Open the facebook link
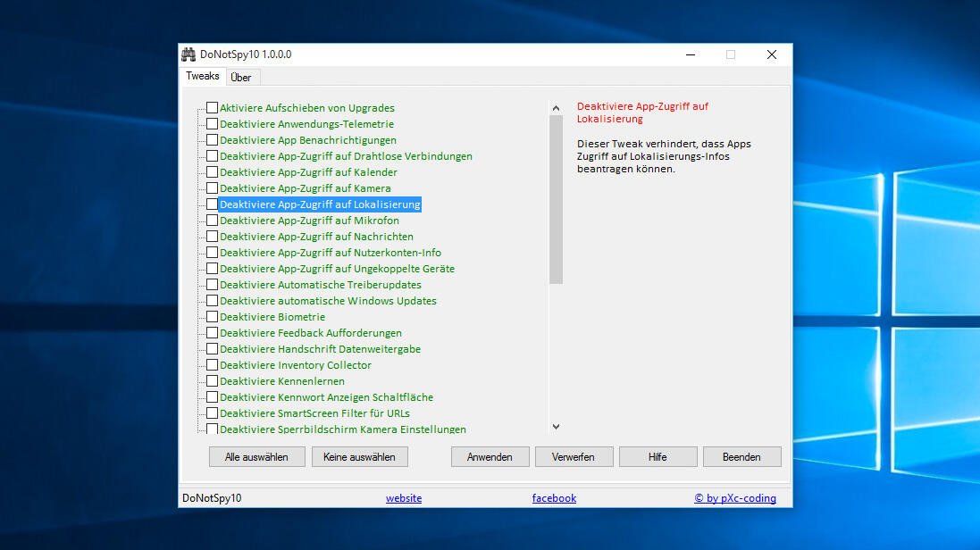The image size is (980, 550). point(555,498)
